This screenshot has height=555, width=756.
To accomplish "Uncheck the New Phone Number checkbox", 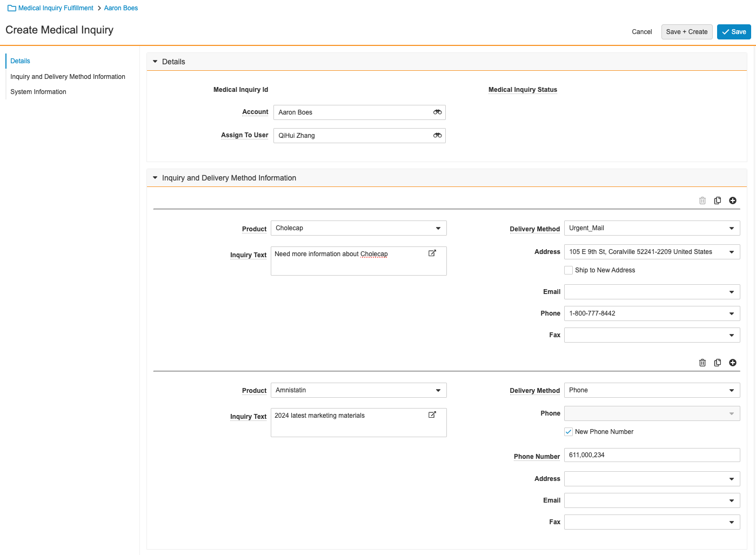I will tap(568, 432).
